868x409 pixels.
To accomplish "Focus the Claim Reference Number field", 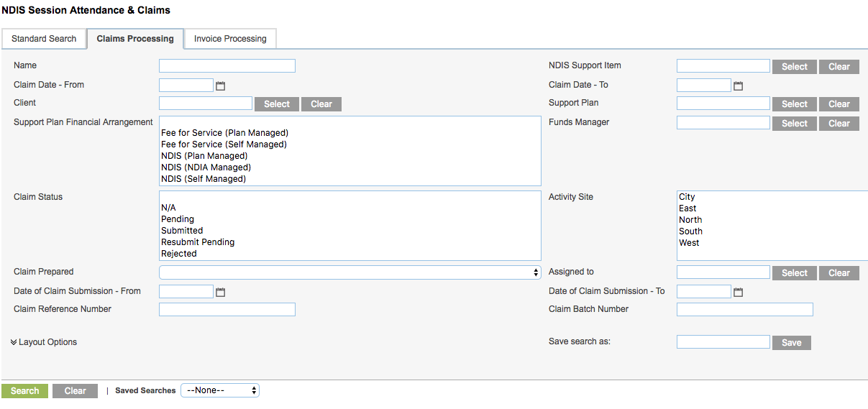I will pos(227,310).
